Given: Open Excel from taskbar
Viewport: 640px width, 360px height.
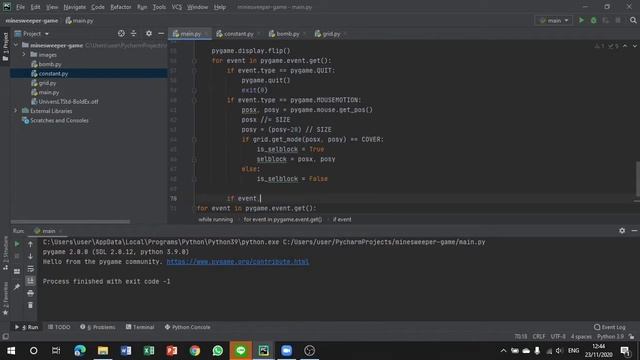Looking at the screenshot, I should 149,351.
